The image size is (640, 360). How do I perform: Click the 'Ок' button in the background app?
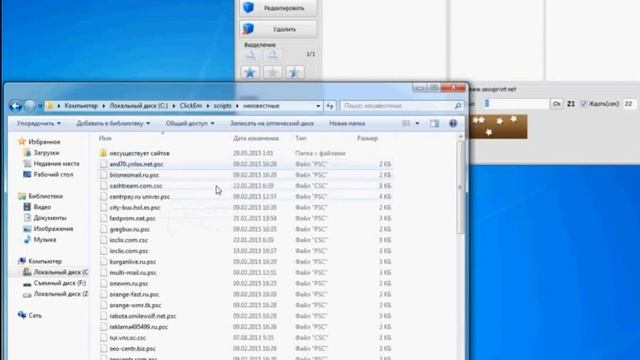pyautogui.click(x=556, y=104)
